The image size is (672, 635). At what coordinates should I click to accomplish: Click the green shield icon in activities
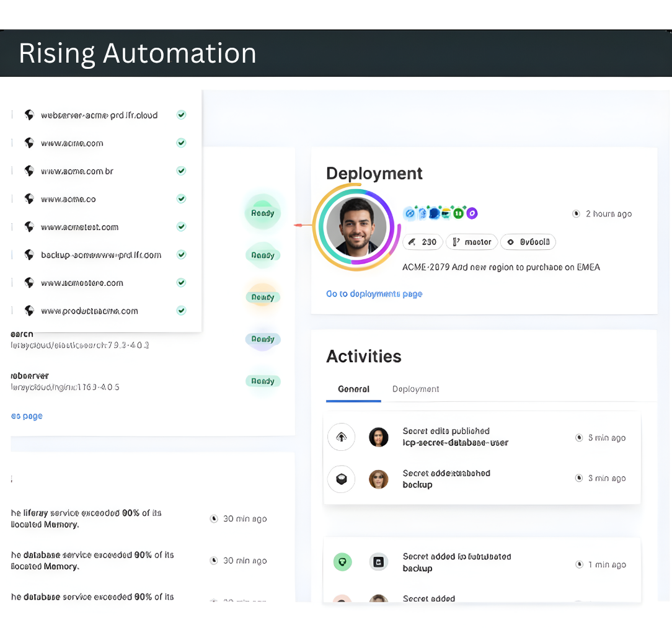coord(342,562)
